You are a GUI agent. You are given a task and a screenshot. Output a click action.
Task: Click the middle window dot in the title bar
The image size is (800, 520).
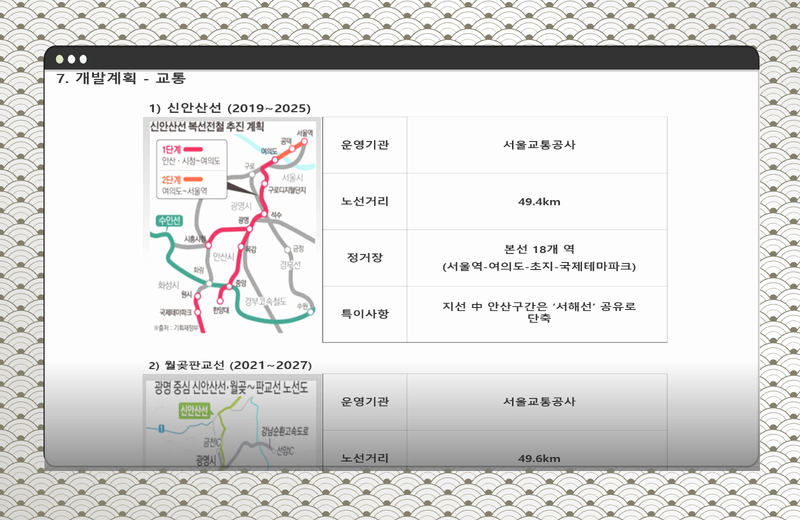71,59
